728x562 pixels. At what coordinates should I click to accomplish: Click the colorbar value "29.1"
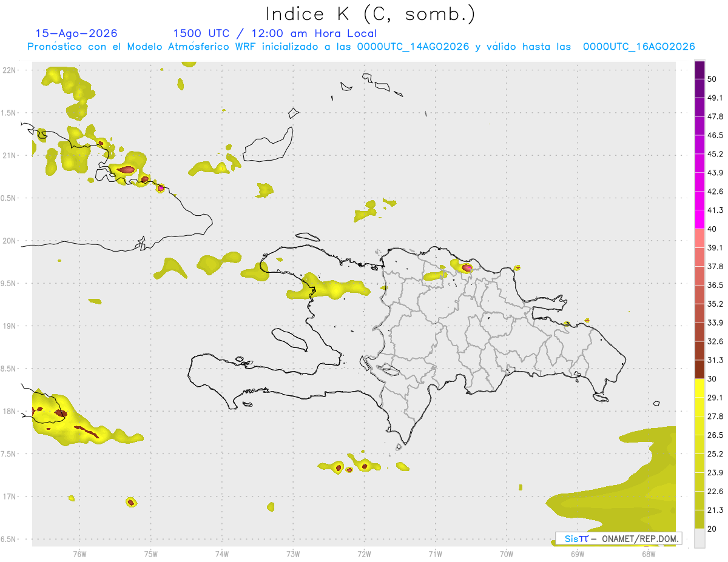pyautogui.click(x=715, y=398)
